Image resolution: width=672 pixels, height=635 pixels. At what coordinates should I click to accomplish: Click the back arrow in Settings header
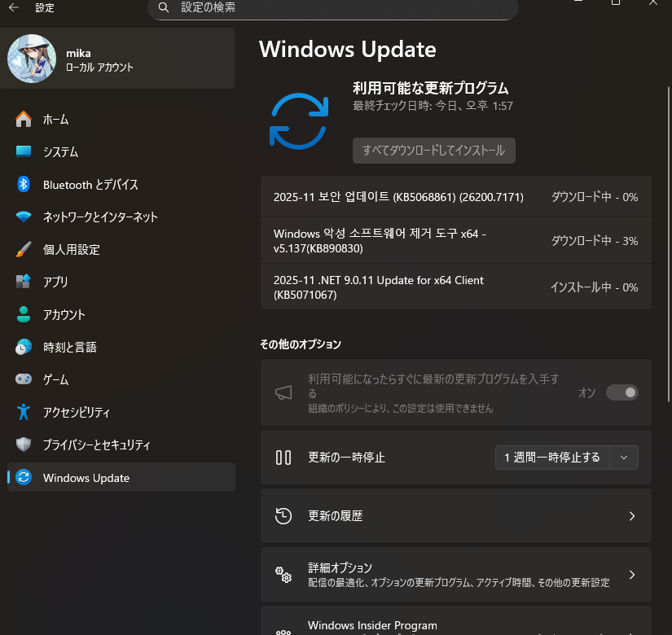[x=14, y=7]
